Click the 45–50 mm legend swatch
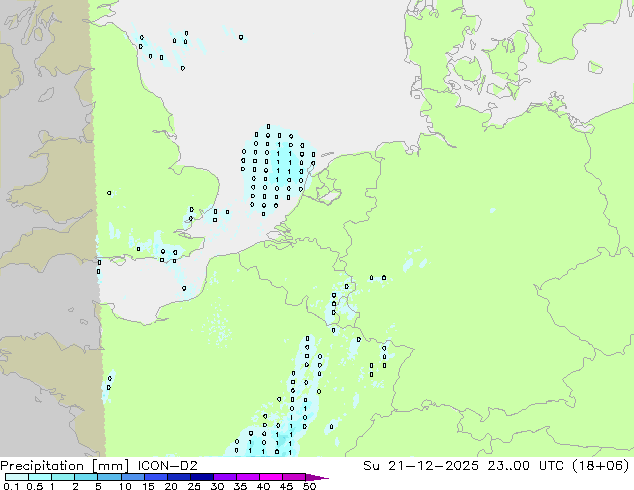Screen dimensions: 634x490 point(294,477)
